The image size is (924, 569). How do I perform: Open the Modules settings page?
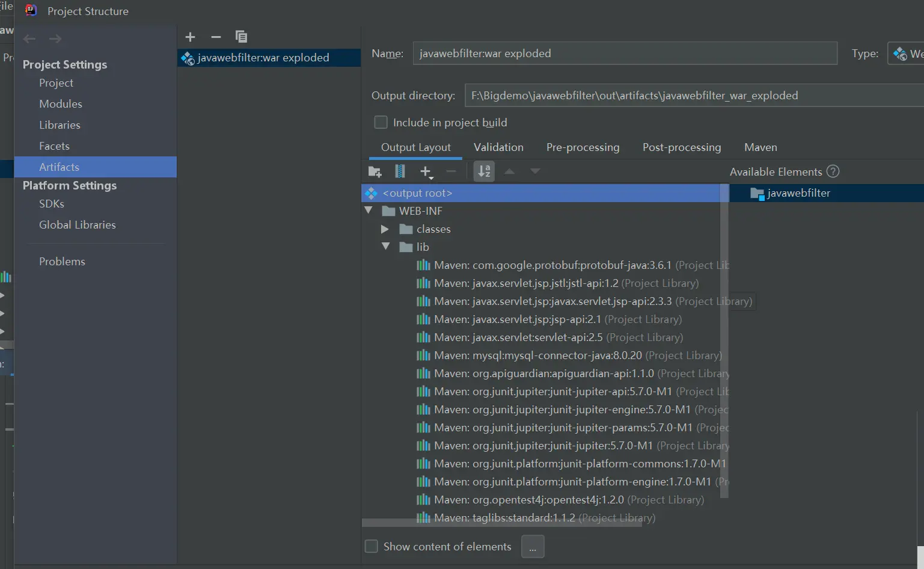(96, 104)
